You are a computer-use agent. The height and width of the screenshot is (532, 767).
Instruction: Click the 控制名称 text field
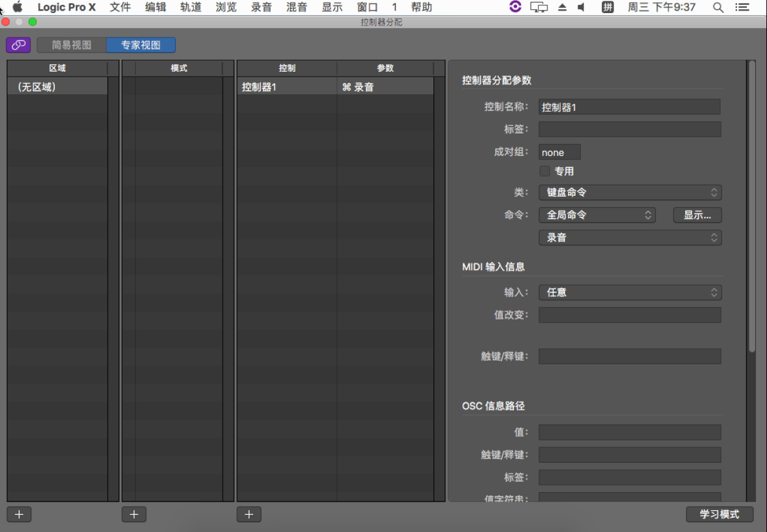pyautogui.click(x=629, y=107)
